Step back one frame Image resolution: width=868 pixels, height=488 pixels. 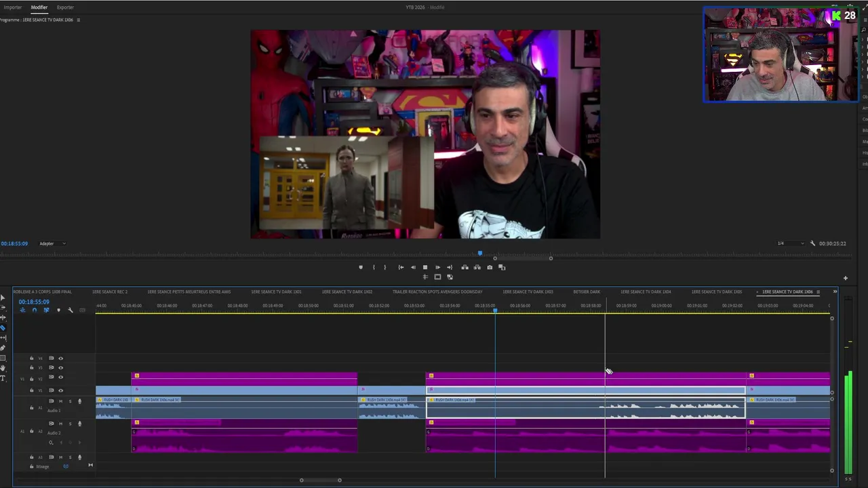click(x=413, y=267)
